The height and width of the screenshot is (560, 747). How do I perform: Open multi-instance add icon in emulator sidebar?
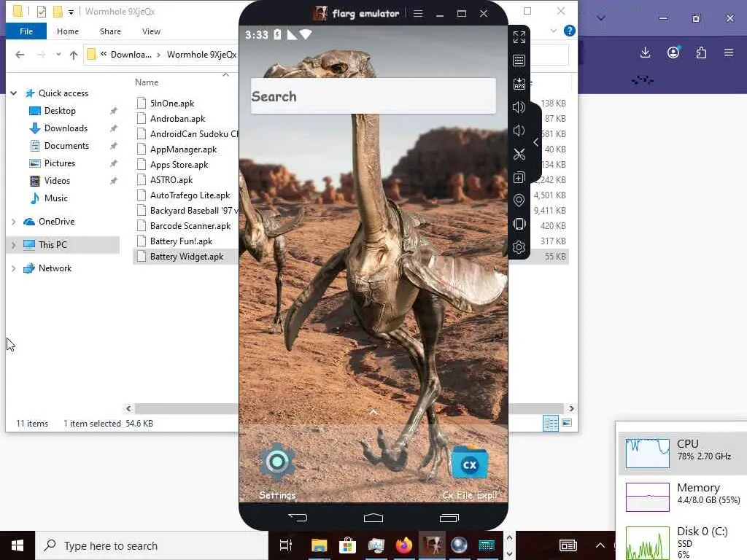[519, 178]
